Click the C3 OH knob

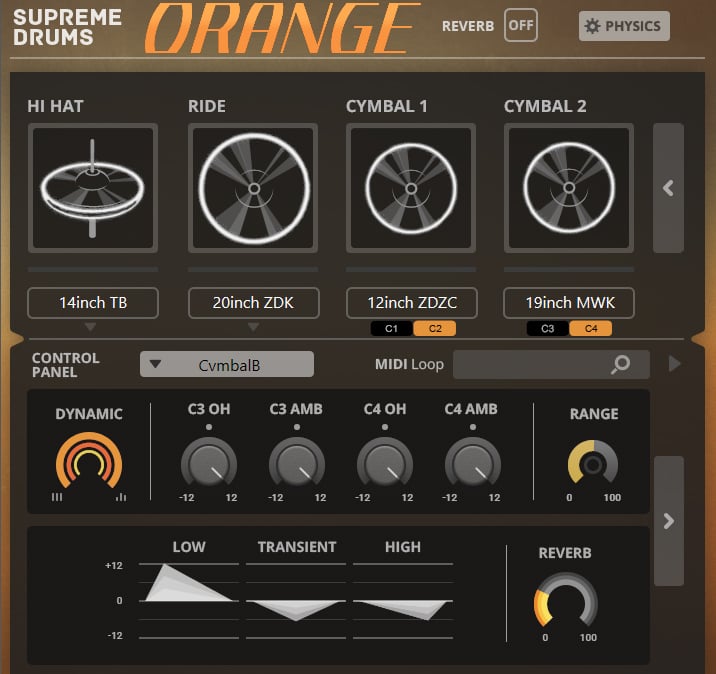[x=209, y=465]
